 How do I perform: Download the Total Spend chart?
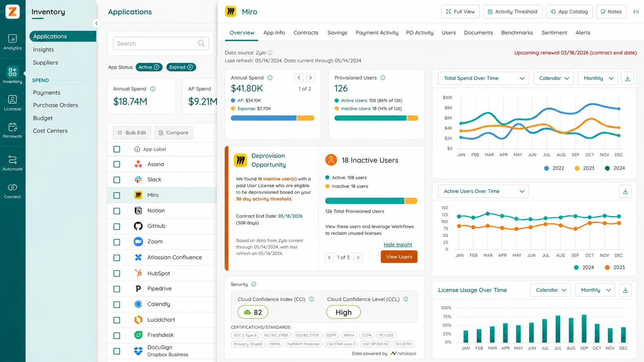point(627,78)
